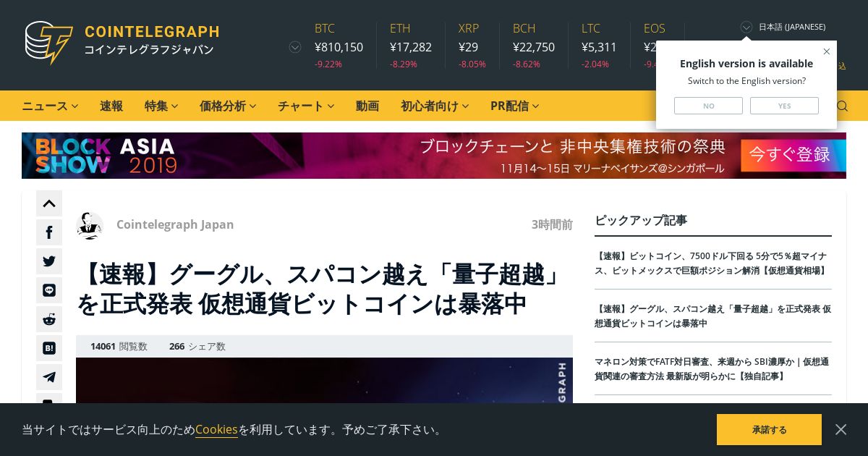
Task: Share the article on Telegram
Action: point(49,377)
